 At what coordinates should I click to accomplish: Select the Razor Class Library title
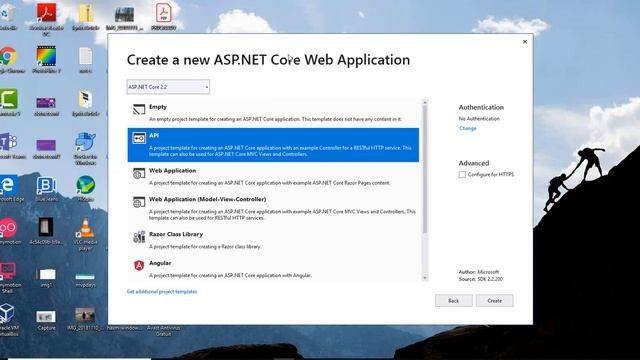pyautogui.click(x=176, y=234)
